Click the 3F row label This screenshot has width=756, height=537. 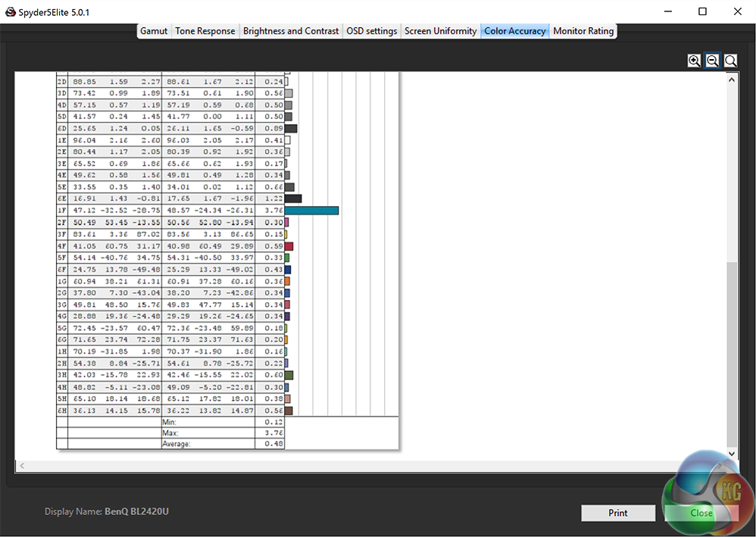pyautogui.click(x=61, y=234)
